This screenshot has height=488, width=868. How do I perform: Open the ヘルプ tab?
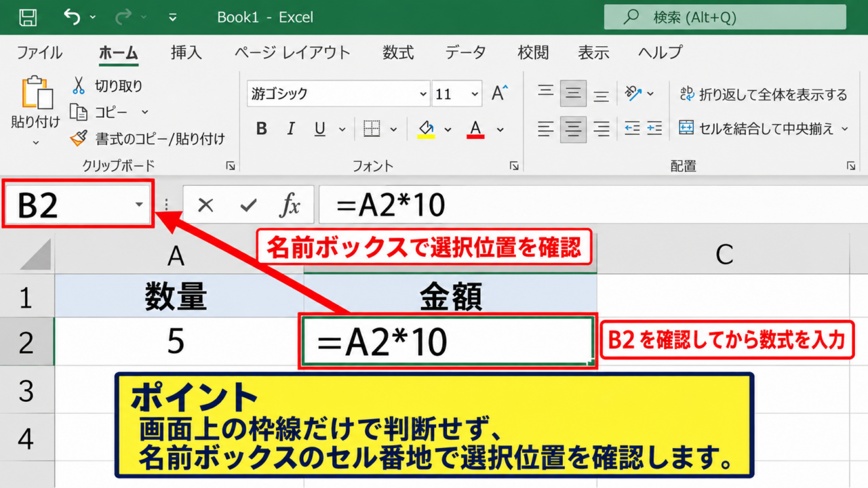(x=660, y=52)
